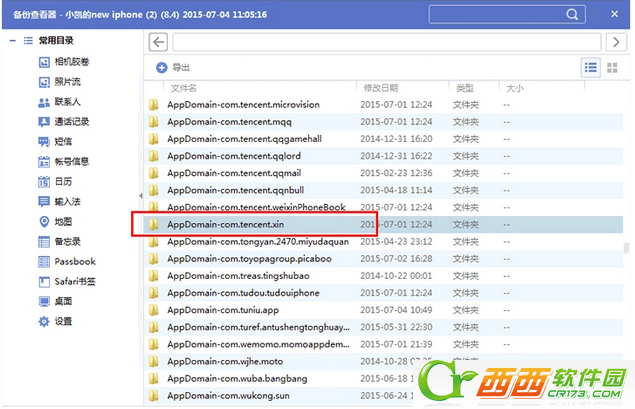
Task: Switch to grid thumbnail view
Action: click(x=612, y=68)
